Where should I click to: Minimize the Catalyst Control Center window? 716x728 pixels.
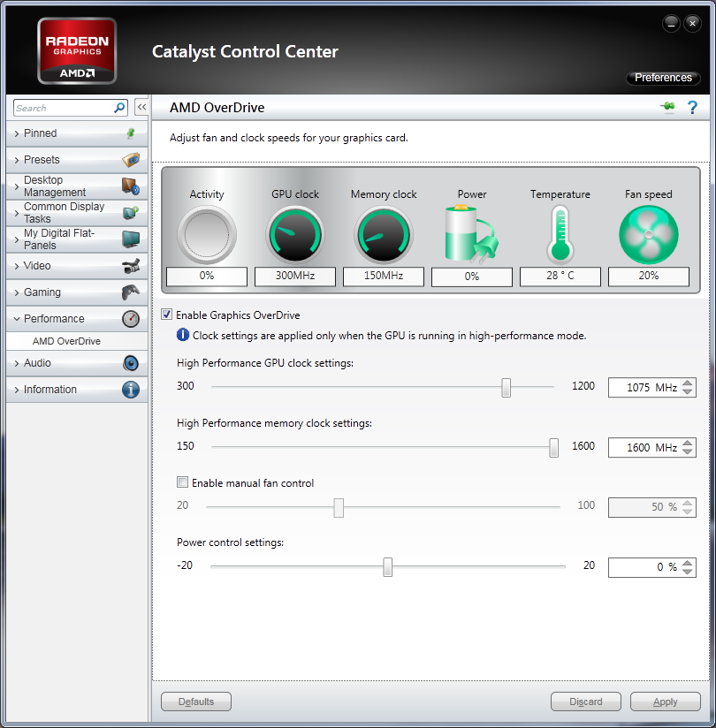tap(671, 23)
